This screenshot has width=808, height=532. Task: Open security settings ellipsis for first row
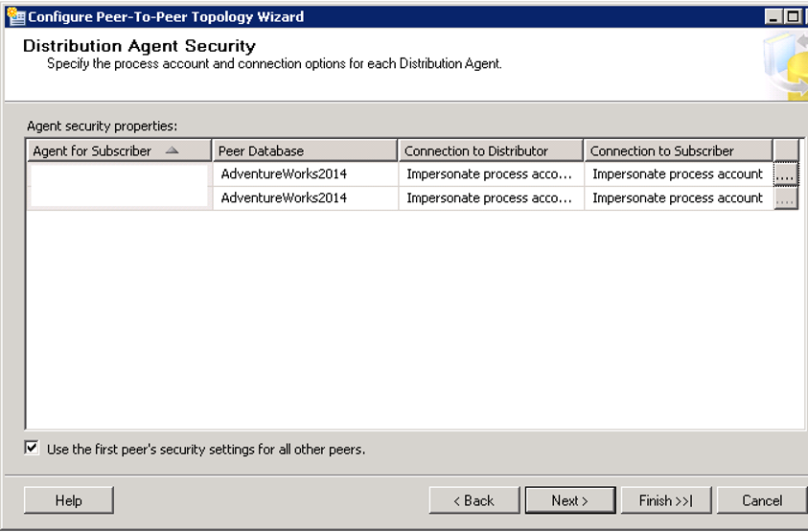coord(785,174)
